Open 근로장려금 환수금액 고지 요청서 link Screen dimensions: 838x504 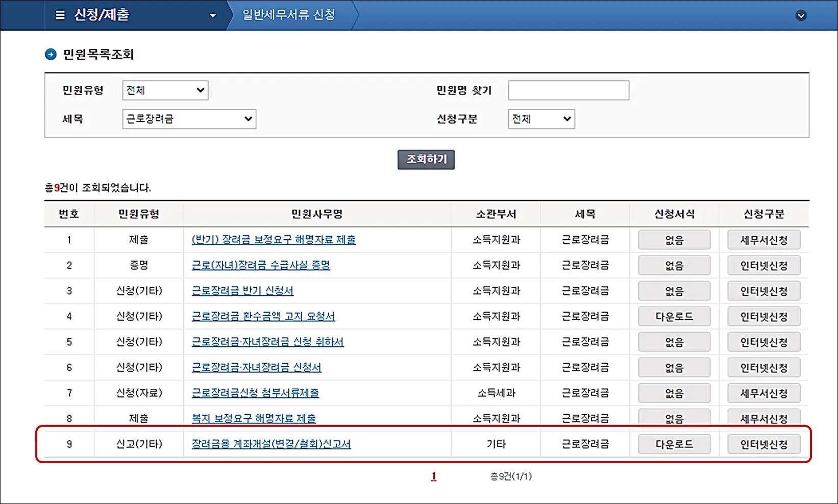pos(263,316)
